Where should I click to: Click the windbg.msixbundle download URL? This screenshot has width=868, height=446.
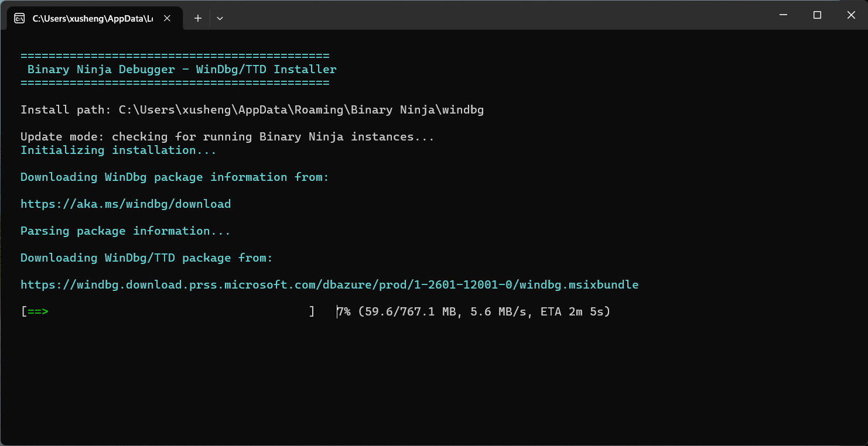(x=329, y=284)
